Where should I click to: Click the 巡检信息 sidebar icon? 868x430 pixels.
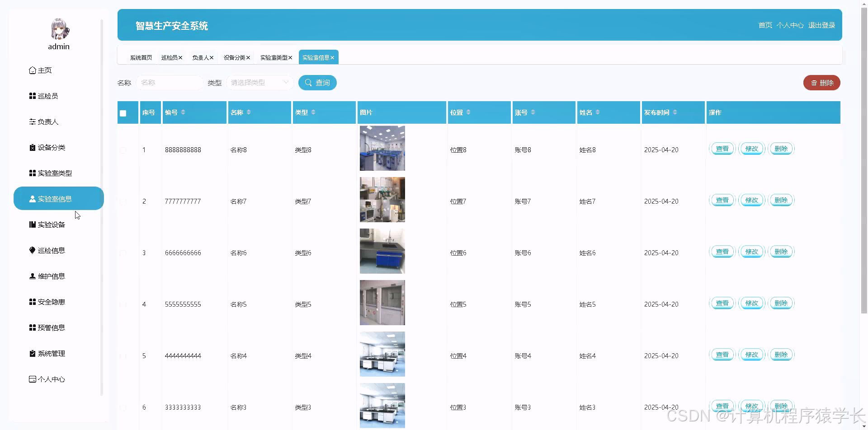tap(32, 251)
